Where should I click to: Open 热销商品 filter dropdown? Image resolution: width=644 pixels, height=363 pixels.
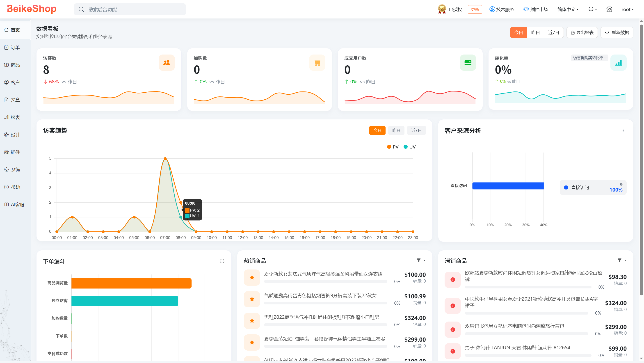click(x=421, y=260)
